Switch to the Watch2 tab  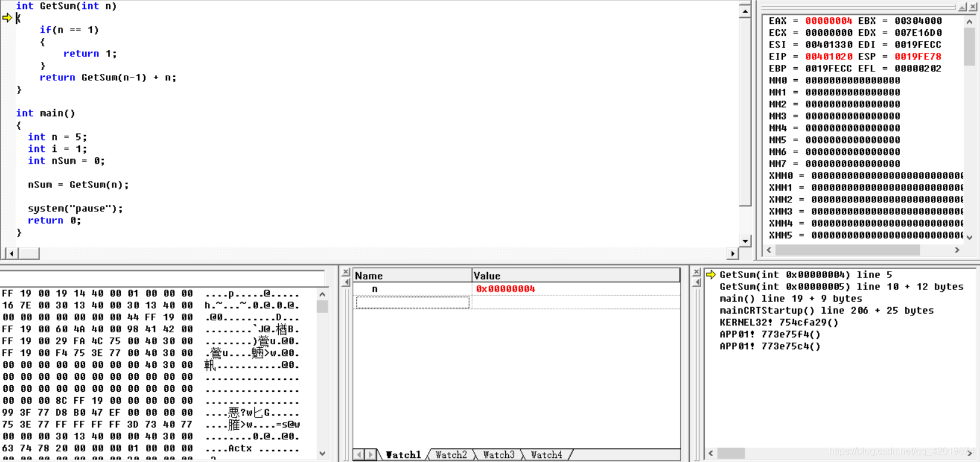pos(451,455)
